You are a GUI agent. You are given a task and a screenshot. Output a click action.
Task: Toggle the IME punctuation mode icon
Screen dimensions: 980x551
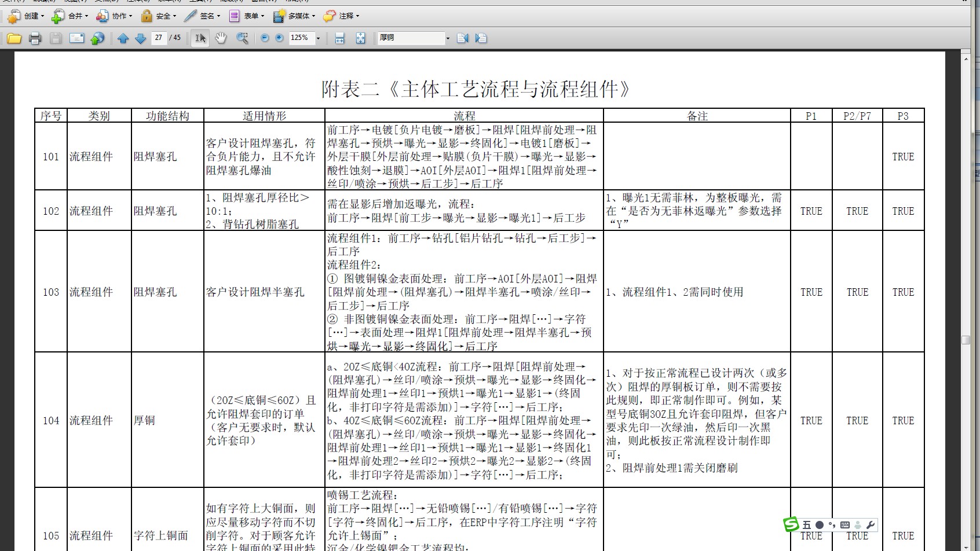(832, 525)
